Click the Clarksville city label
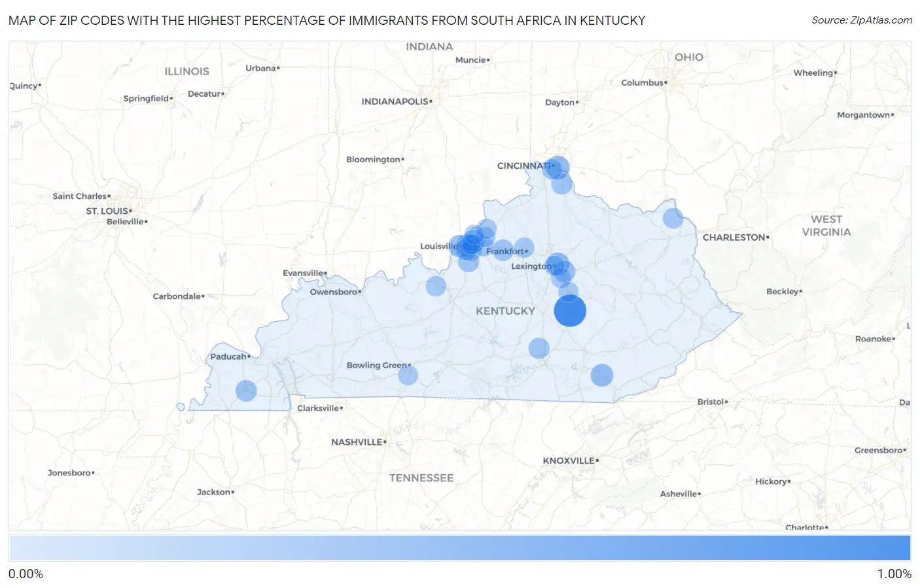This screenshot has width=920, height=588. coord(318,408)
